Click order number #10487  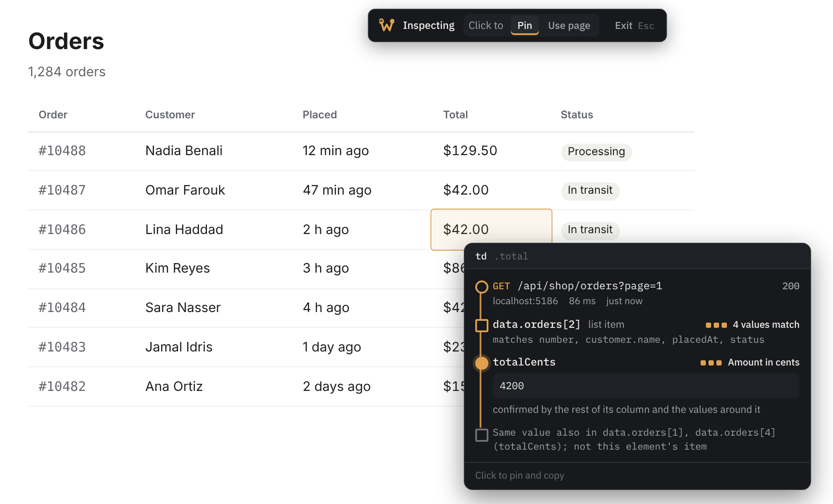click(x=62, y=190)
